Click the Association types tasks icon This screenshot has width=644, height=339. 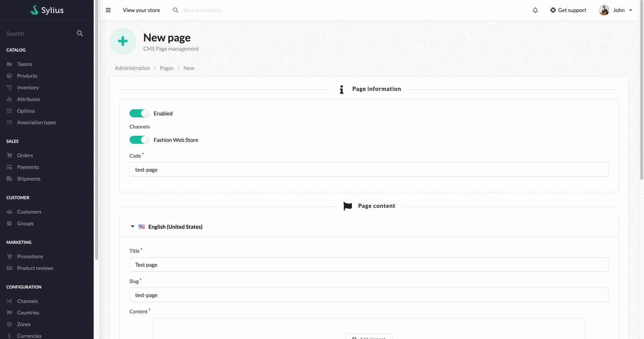[x=10, y=122]
